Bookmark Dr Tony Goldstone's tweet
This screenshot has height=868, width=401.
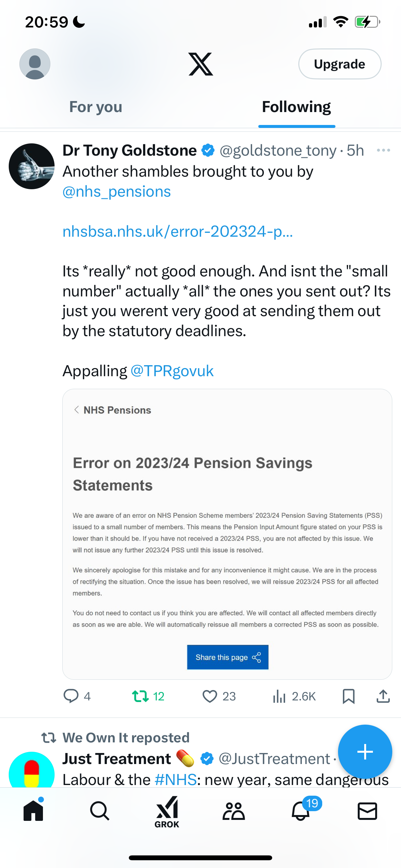(x=348, y=696)
